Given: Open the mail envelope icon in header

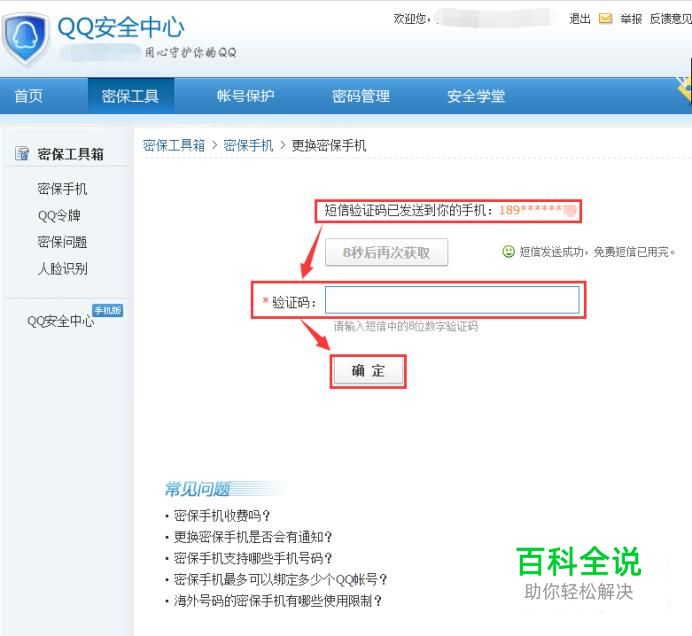Looking at the screenshot, I should point(605,19).
